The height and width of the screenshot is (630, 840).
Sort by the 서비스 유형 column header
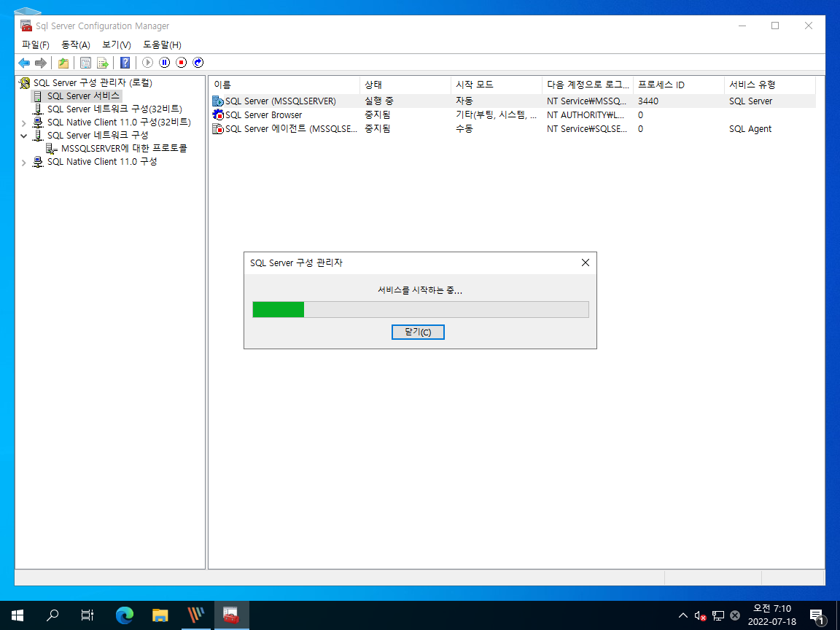770,85
